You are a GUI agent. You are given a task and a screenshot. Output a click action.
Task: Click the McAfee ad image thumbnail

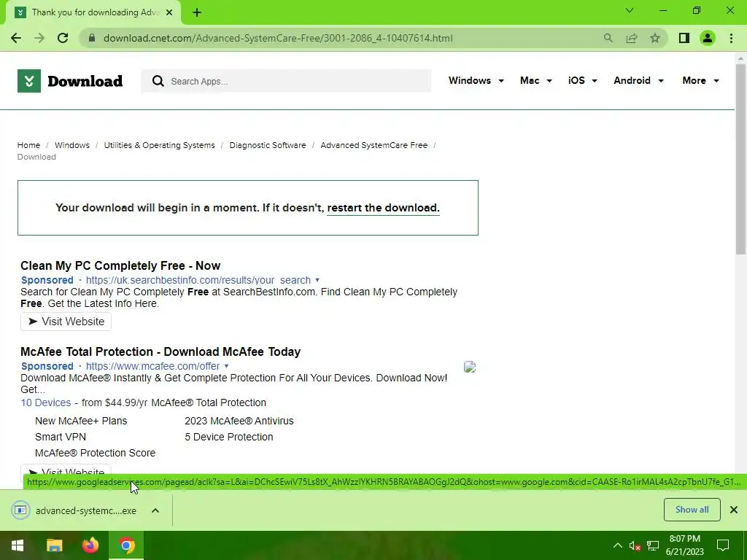click(470, 367)
